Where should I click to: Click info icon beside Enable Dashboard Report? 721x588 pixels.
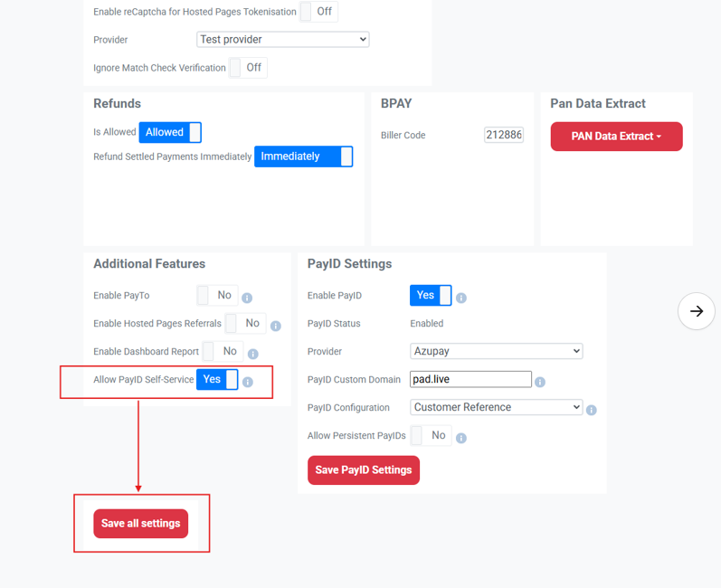click(x=253, y=354)
